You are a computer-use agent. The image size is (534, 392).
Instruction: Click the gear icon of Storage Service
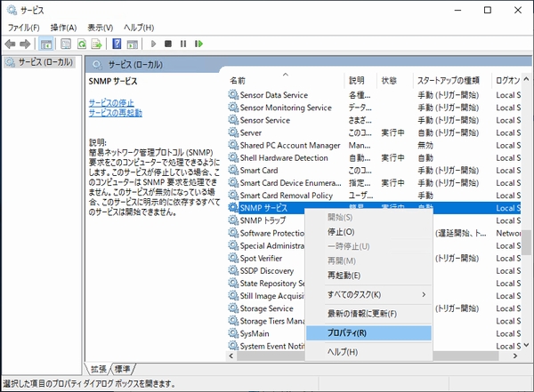click(x=233, y=308)
